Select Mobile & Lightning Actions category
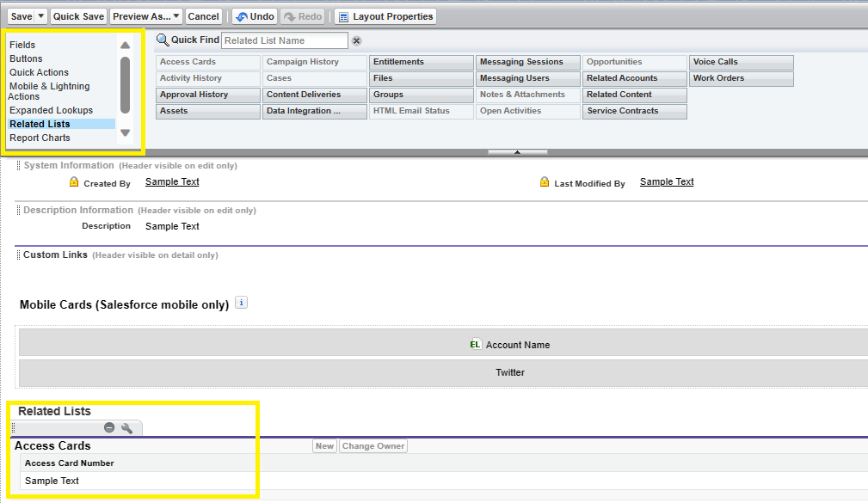Image resolution: width=868 pixels, height=503 pixels. coord(49,91)
